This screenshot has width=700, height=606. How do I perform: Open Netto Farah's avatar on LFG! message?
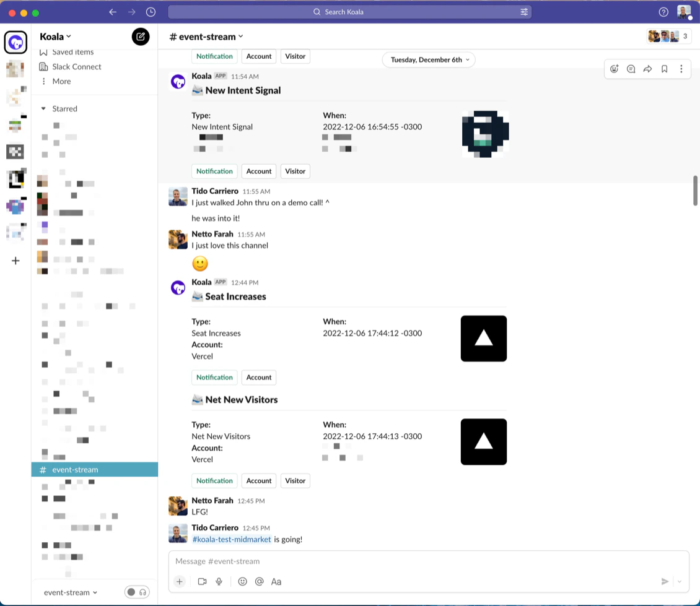point(178,506)
